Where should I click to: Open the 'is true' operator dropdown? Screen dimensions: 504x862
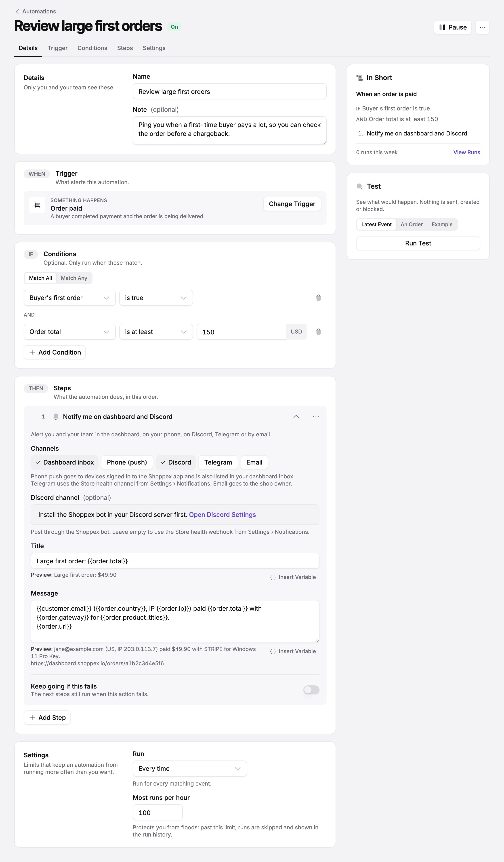point(156,298)
